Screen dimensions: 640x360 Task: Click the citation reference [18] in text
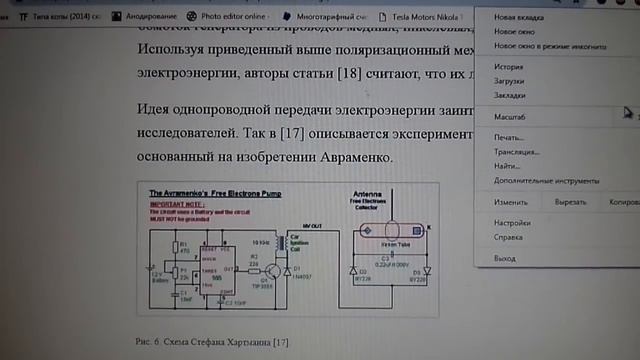click(350, 73)
